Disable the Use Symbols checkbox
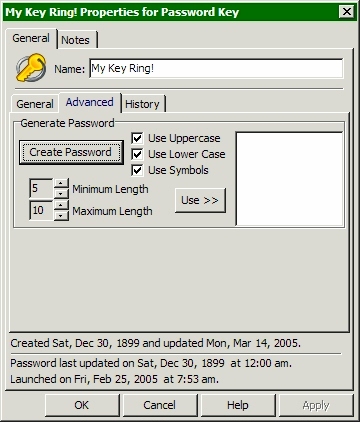360x422 pixels. 137,170
